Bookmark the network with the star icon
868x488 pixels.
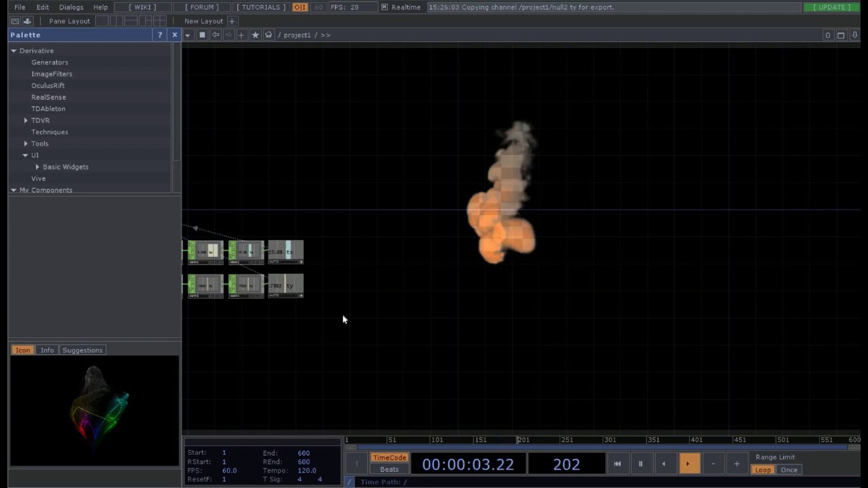256,35
